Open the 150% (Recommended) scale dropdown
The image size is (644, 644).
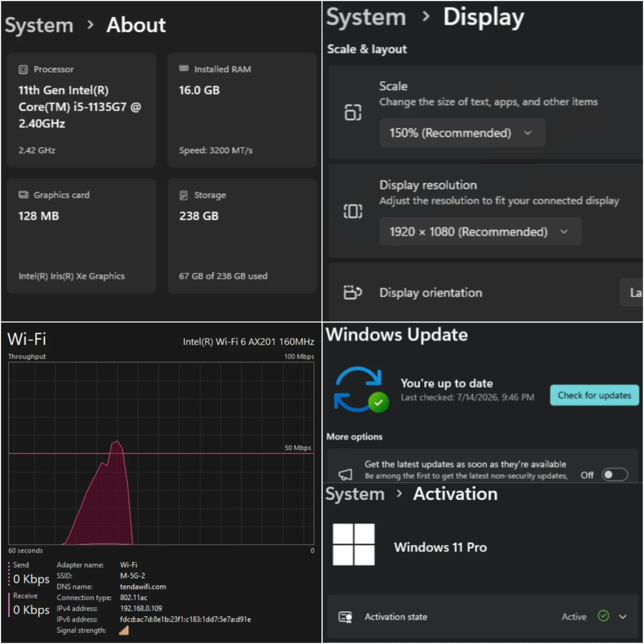tap(462, 133)
